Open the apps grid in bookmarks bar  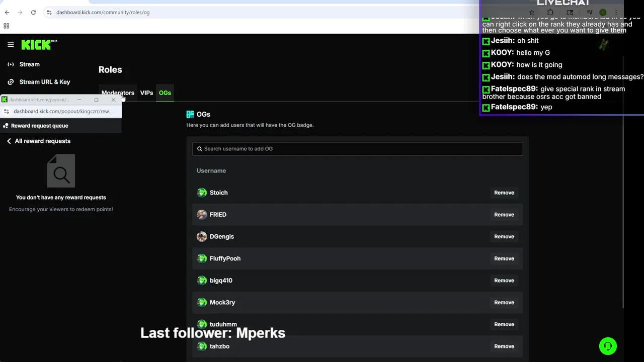coord(7,26)
